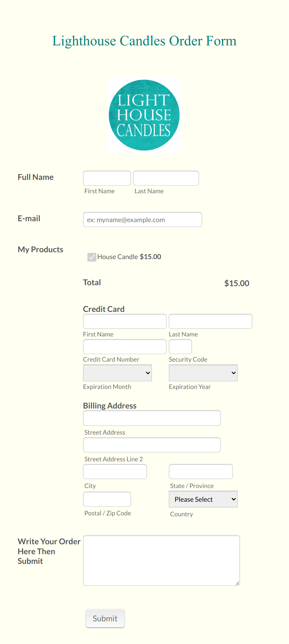Open the Expiration Month dropdown
289x644 pixels.
(117, 373)
